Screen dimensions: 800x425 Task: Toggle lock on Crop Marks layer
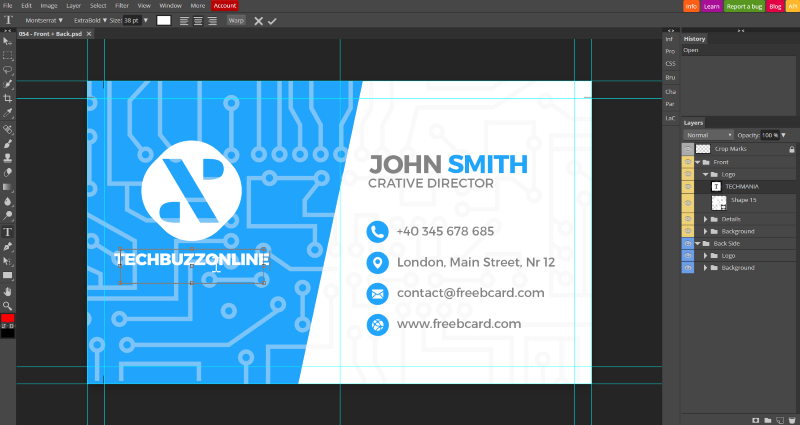coord(792,149)
